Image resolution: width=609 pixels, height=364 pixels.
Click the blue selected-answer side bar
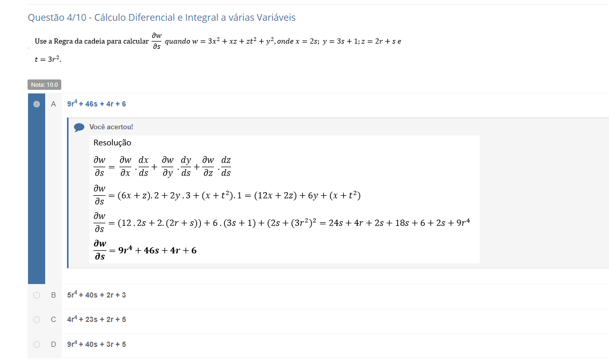(x=36, y=189)
